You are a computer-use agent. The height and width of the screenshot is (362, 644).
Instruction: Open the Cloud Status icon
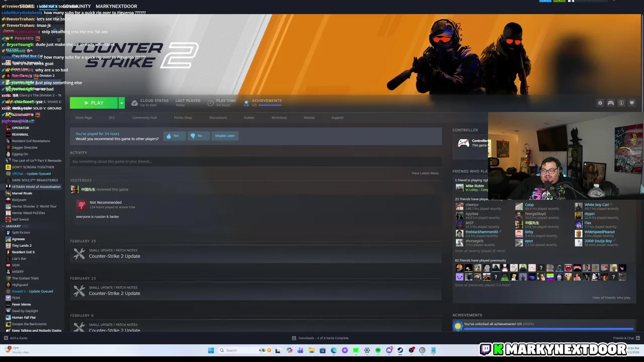tap(134, 103)
